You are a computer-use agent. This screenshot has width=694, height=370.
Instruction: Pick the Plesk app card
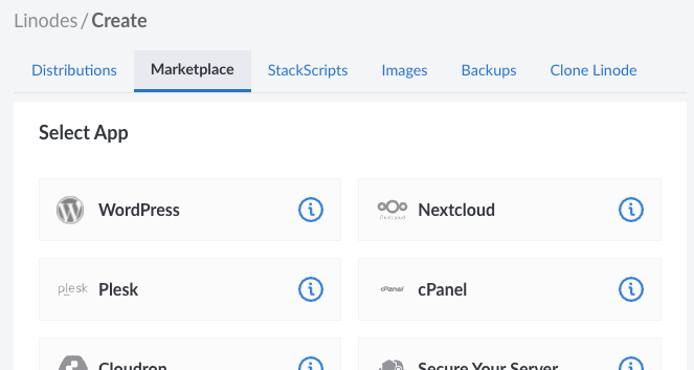[x=189, y=289]
